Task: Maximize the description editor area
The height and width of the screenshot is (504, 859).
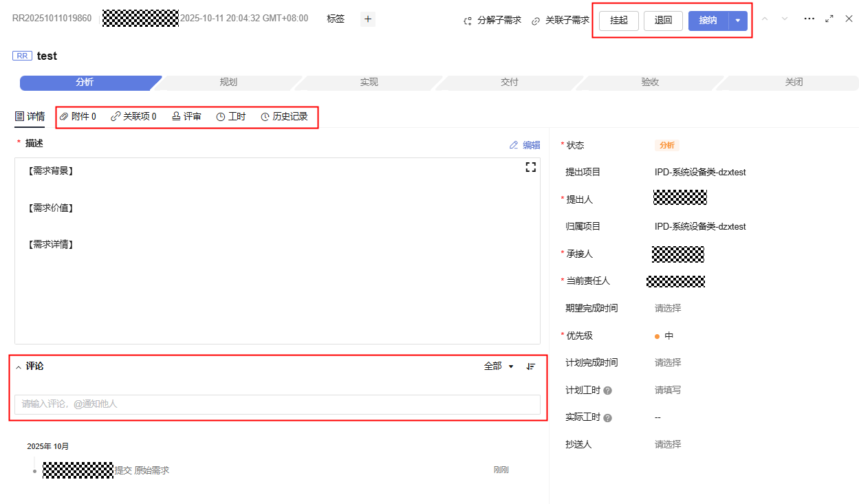Action: click(530, 167)
